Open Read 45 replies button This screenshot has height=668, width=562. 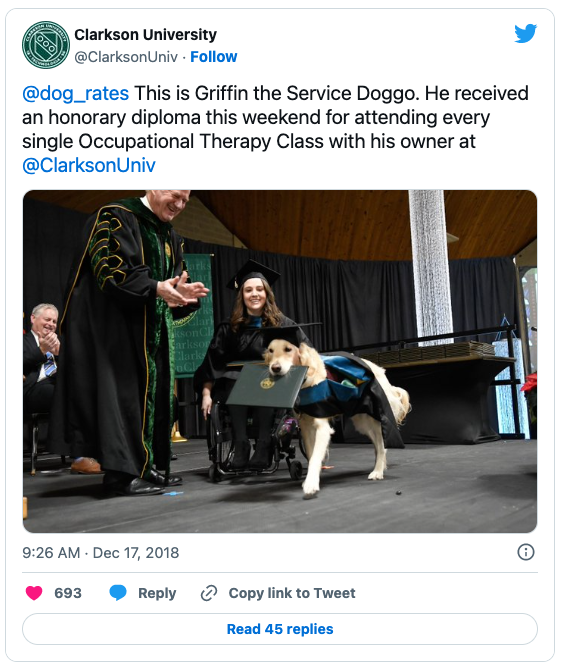(x=280, y=629)
